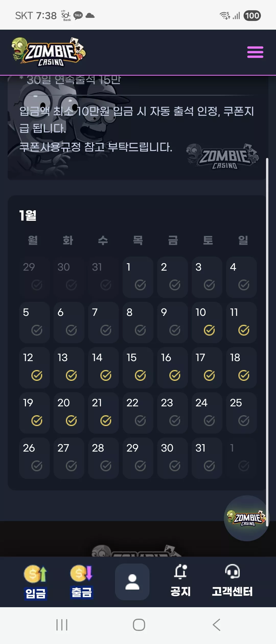Image resolution: width=276 pixels, height=644 pixels.
Task: Toggle the attendance check on January 31
Action: pyautogui.click(x=209, y=466)
